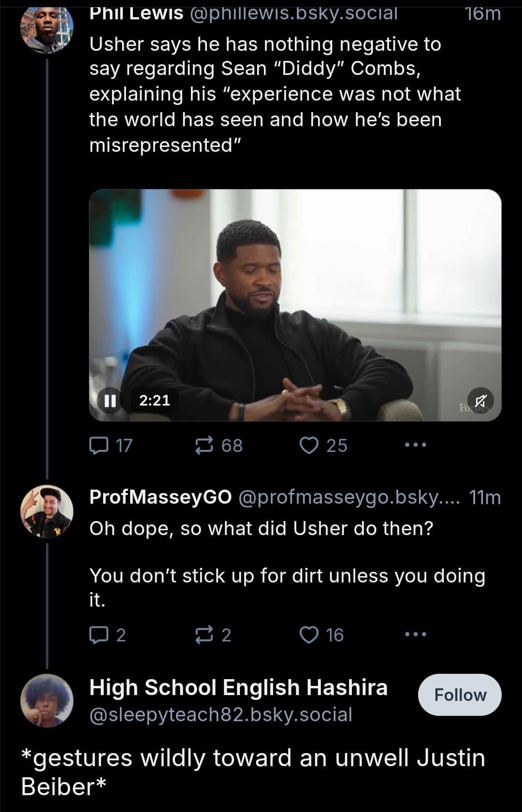Reply to Phil Lewis's post

(x=100, y=445)
